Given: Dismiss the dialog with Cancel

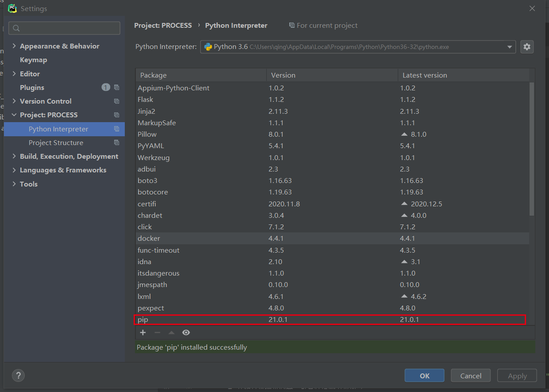Looking at the screenshot, I should click(x=471, y=375).
